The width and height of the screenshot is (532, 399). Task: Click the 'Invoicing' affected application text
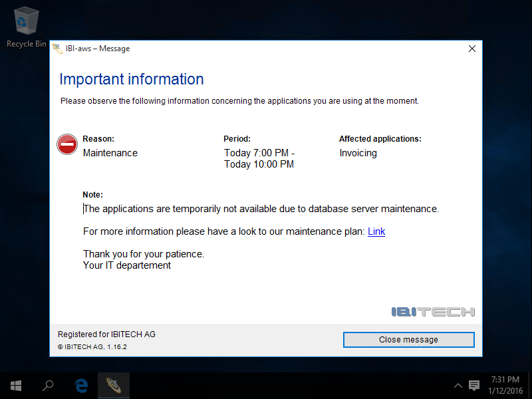tap(358, 153)
